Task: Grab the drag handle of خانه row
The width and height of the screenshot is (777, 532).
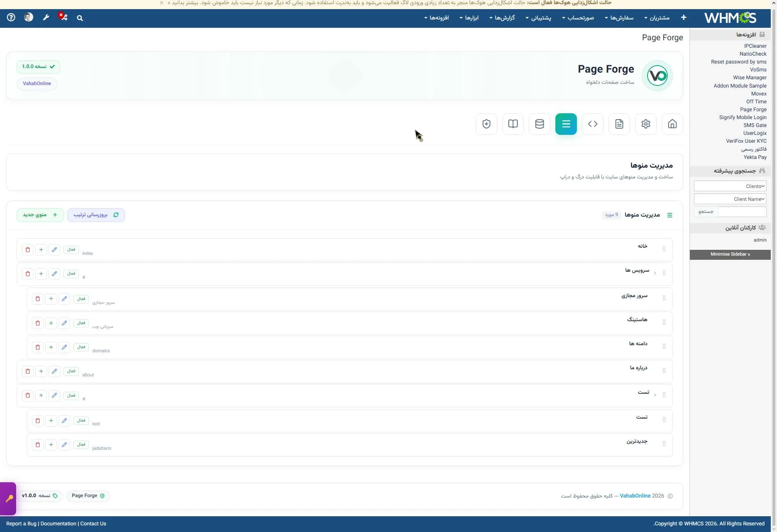Action: tap(664, 249)
